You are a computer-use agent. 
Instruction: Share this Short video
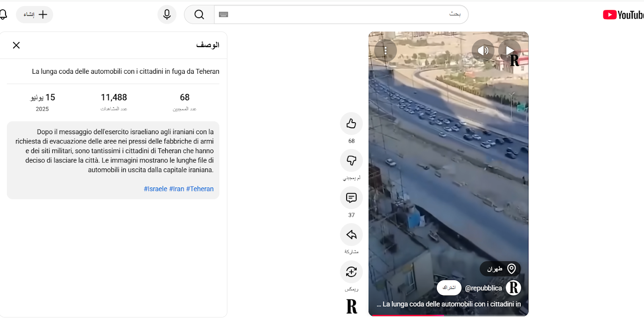[351, 235]
